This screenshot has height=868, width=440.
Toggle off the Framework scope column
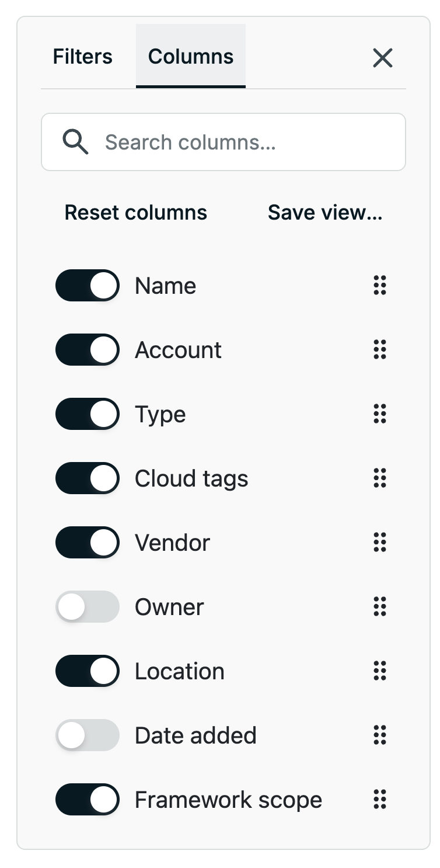[x=88, y=800]
